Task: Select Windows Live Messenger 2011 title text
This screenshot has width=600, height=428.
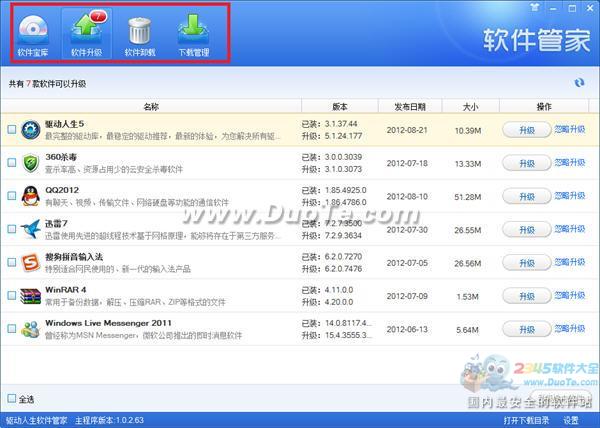Action: click(108, 323)
